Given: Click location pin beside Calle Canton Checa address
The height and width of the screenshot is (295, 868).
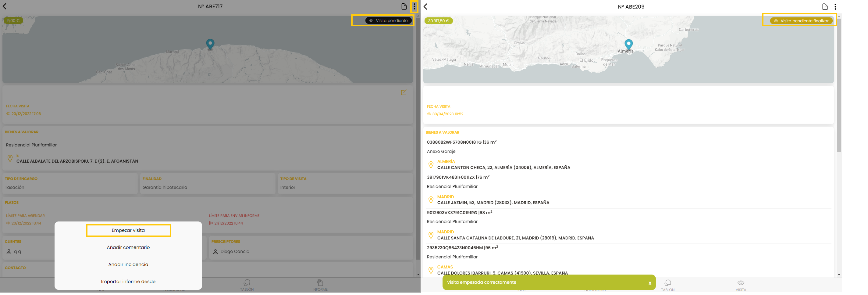Looking at the screenshot, I should [431, 165].
